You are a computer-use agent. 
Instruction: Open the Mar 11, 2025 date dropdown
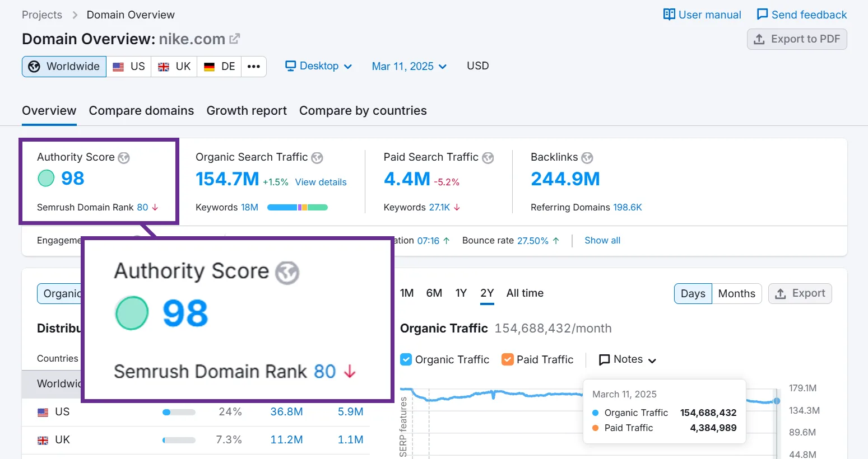410,66
